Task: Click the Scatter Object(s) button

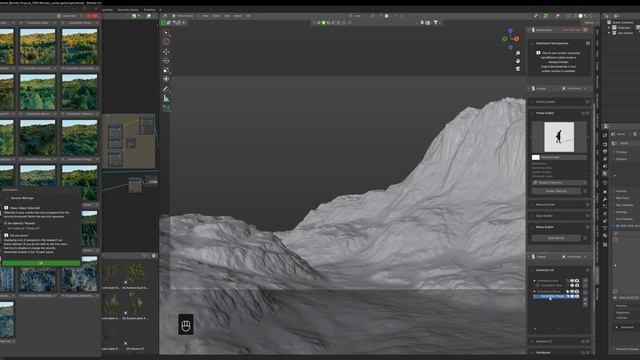Action: point(556,191)
